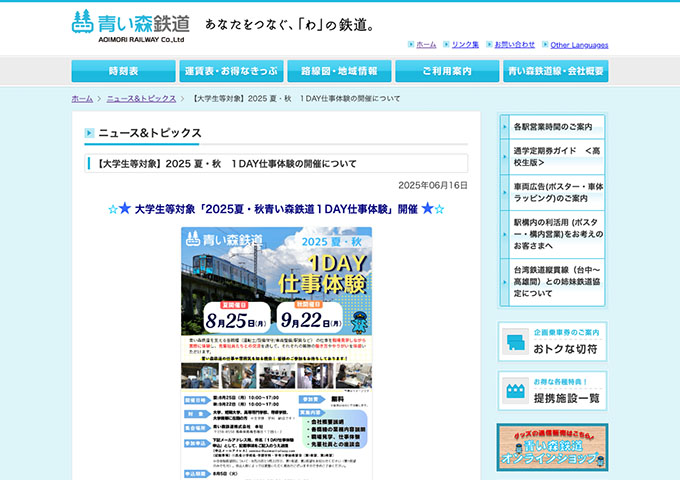Open the 青い森鉄道オンラインショップ banner
680x480 pixels.
(x=552, y=447)
